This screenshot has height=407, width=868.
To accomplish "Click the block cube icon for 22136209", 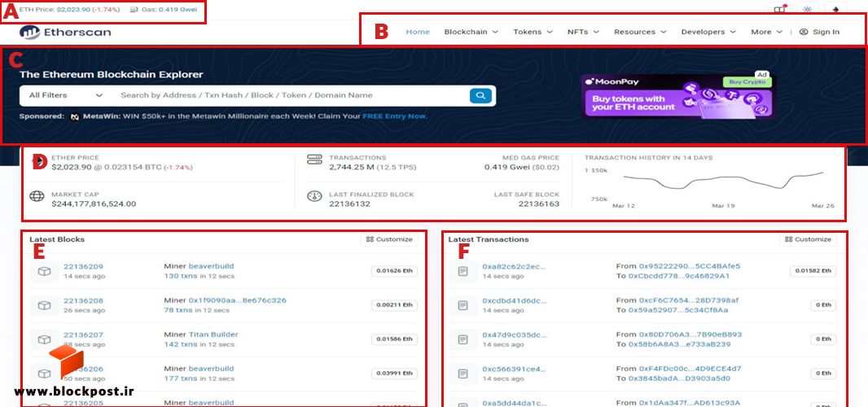I will coord(44,271).
